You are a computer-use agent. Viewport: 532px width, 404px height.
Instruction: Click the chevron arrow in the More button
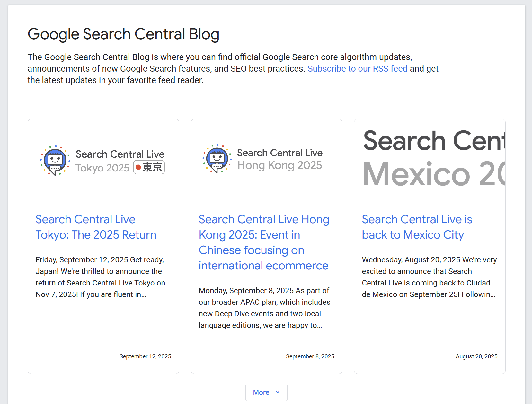tap(278, 392)
